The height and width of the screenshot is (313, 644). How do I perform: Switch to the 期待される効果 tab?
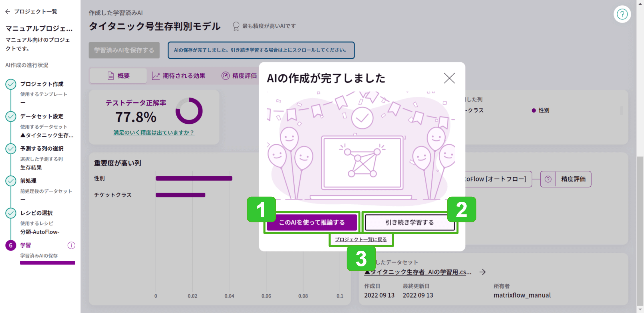coord(179,76)
